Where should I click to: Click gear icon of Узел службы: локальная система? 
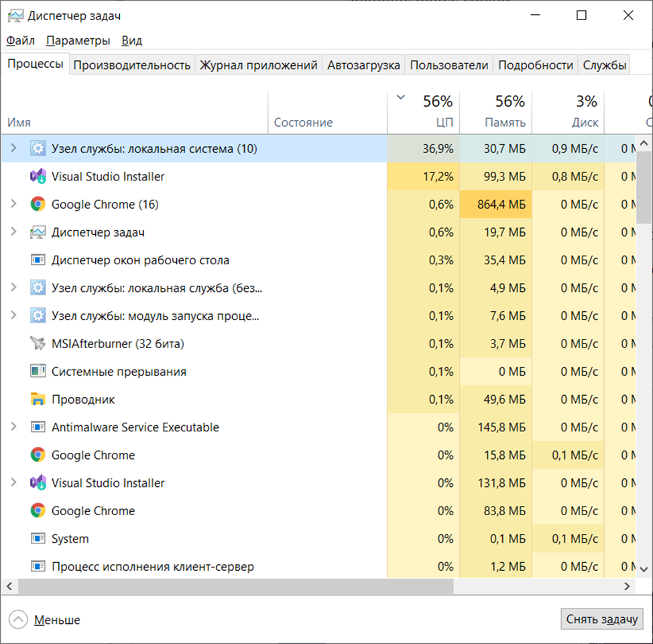tap(37, 148)
